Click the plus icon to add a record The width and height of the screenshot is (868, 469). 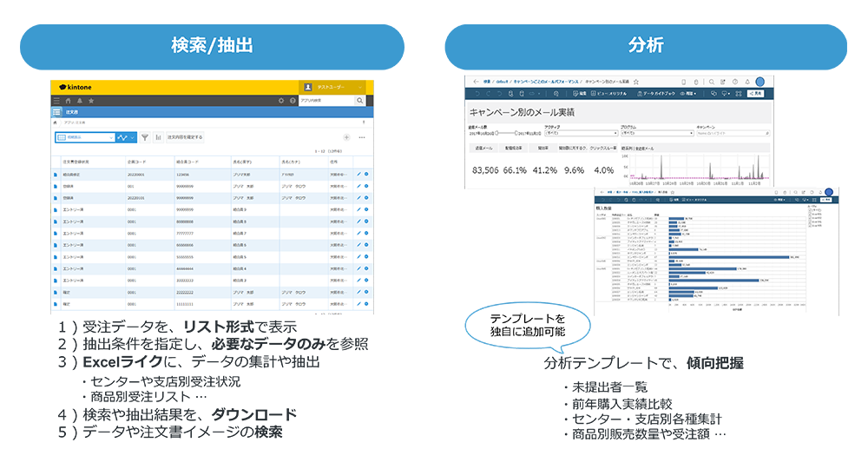coord(346,137)
